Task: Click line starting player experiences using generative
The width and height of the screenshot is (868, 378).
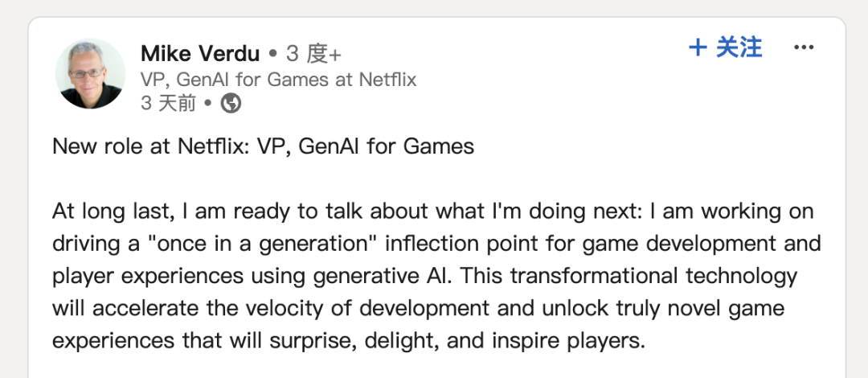Action: tap(424, 276)
